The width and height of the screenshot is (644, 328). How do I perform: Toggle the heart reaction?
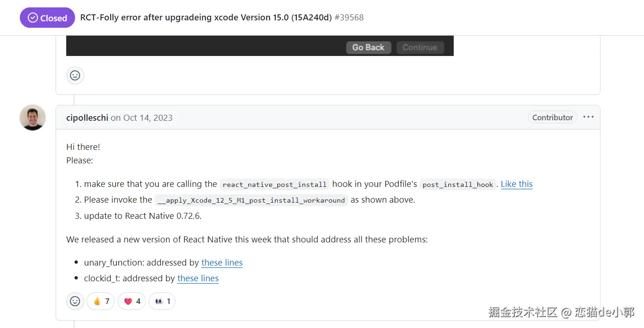coord(132,301)
